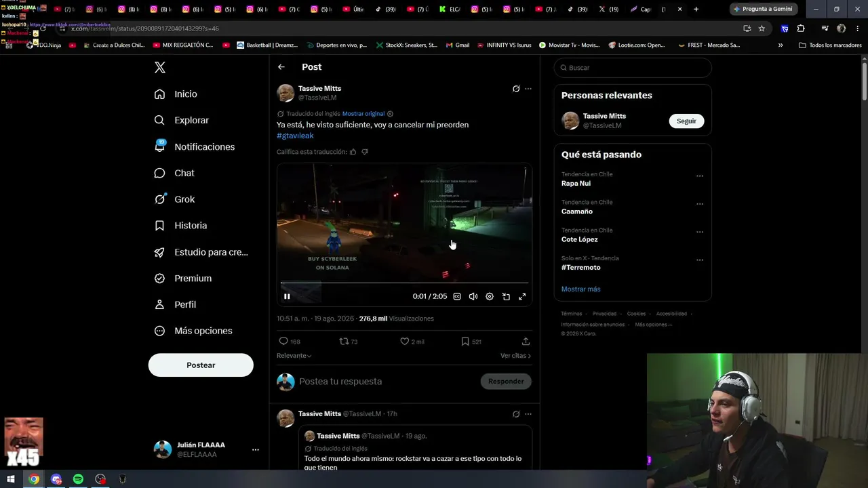The width and height of the screenshot is (868, 488).
Task: Go to X home via the X logo
Action: click(x=160, y=67)
